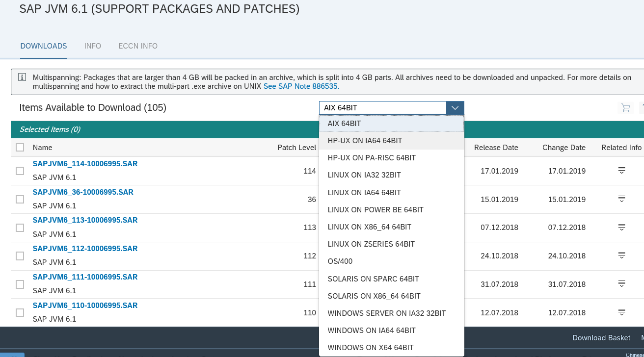Open Related Info for SAPJVM6_110-10006995.SAR
This screenshot has height=357, width=644.
[621, 312]
